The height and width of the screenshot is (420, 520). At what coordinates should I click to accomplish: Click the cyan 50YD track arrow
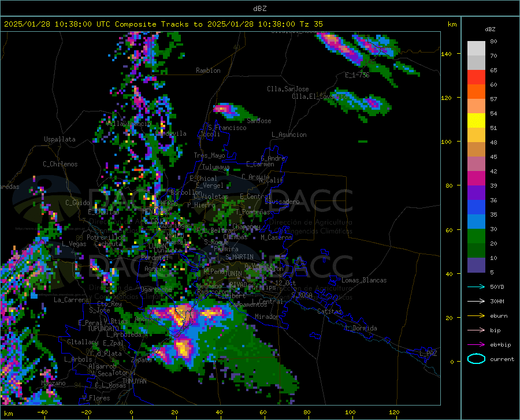coord(476,287)
